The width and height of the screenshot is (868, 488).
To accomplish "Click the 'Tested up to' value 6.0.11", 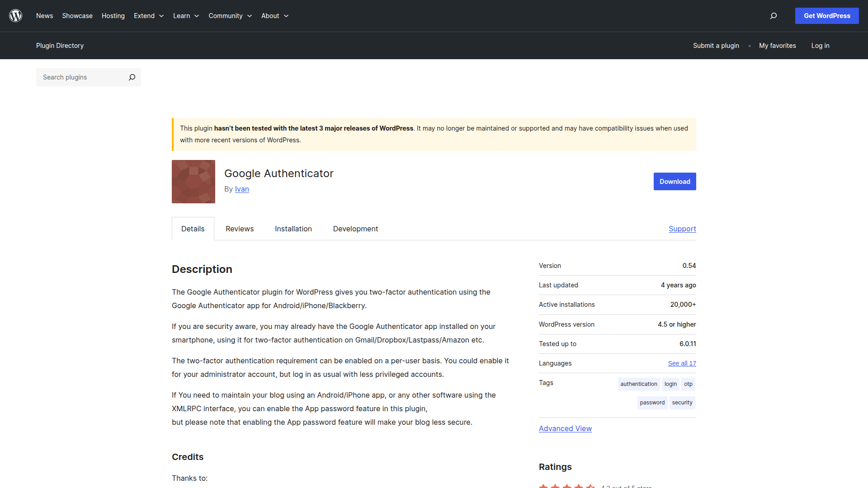I will coord(688,344).
